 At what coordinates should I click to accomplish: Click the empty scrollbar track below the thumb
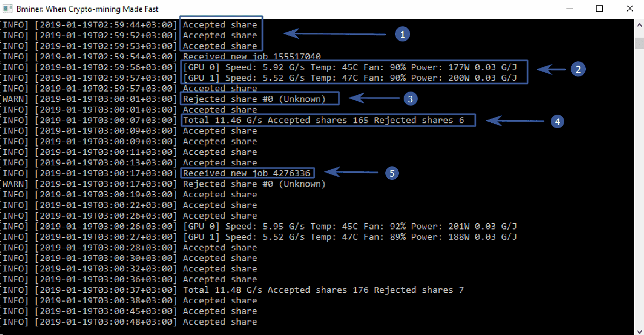tap(639, 189)
